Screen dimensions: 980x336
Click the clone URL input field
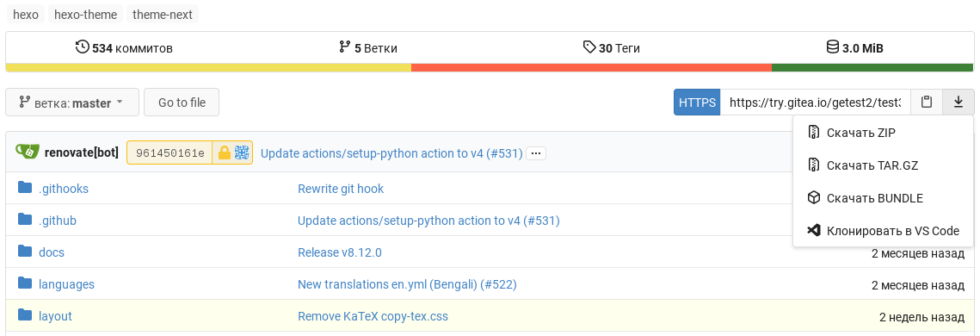[815, 103]
